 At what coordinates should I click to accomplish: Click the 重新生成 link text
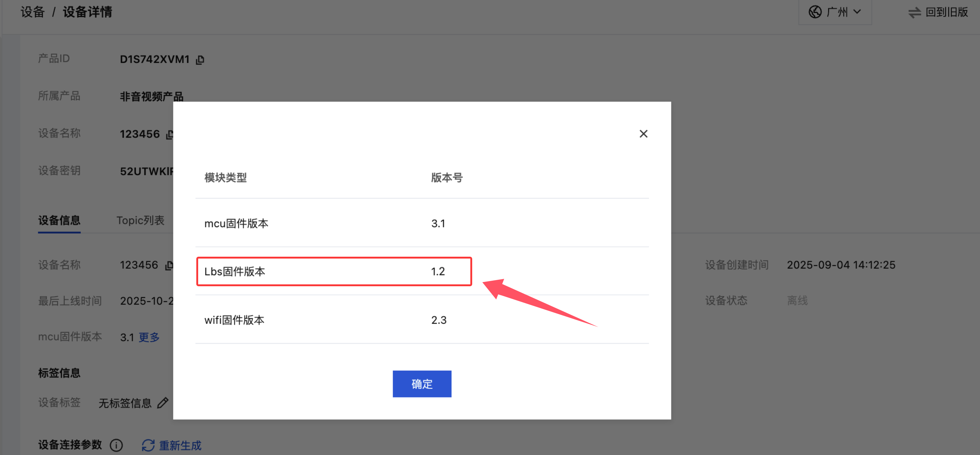click(x=180, y=445)
